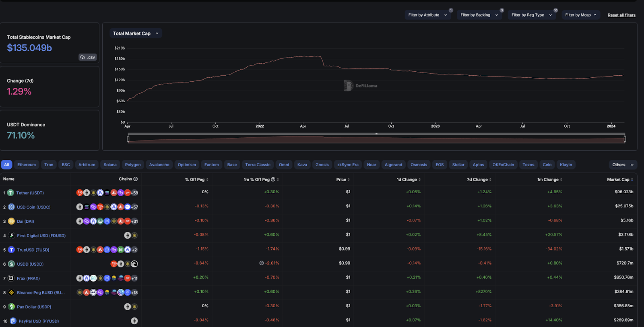Click the First Digital USD logo icon
Screen dimensions: 644x327
point(11,236)
